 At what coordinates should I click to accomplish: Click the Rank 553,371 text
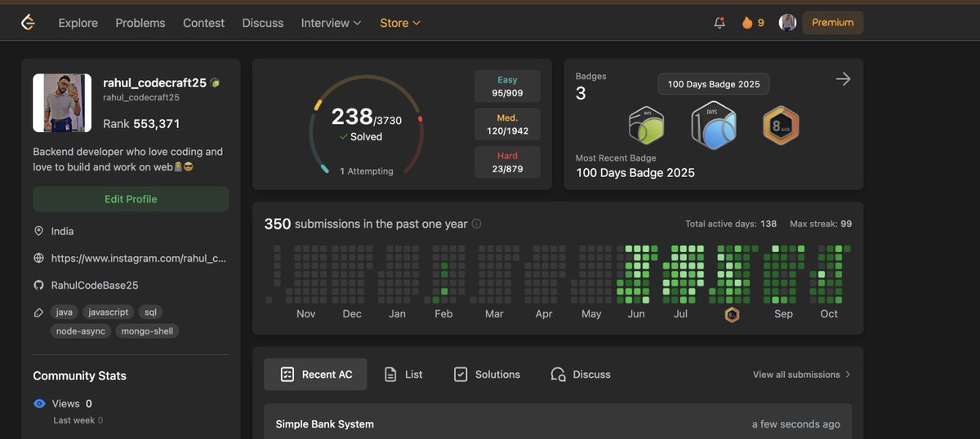pyautogui.click(x=141, y=124)
